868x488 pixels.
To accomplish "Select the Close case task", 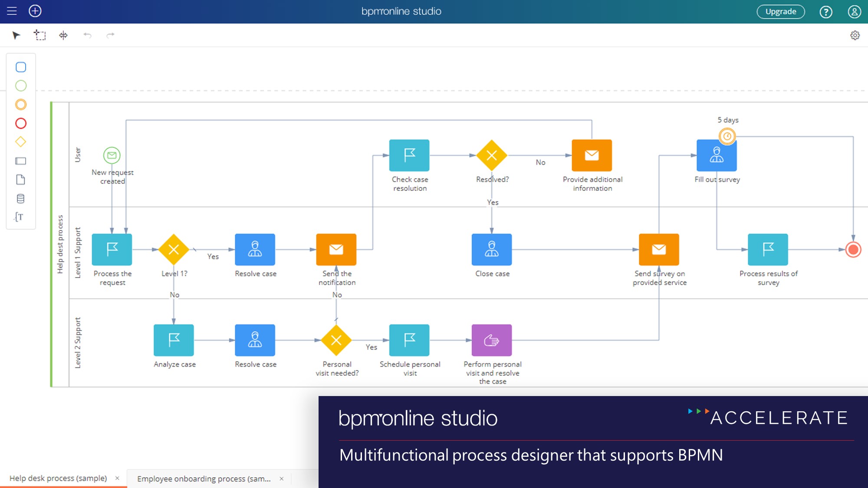I will click(x=492, y=249).
